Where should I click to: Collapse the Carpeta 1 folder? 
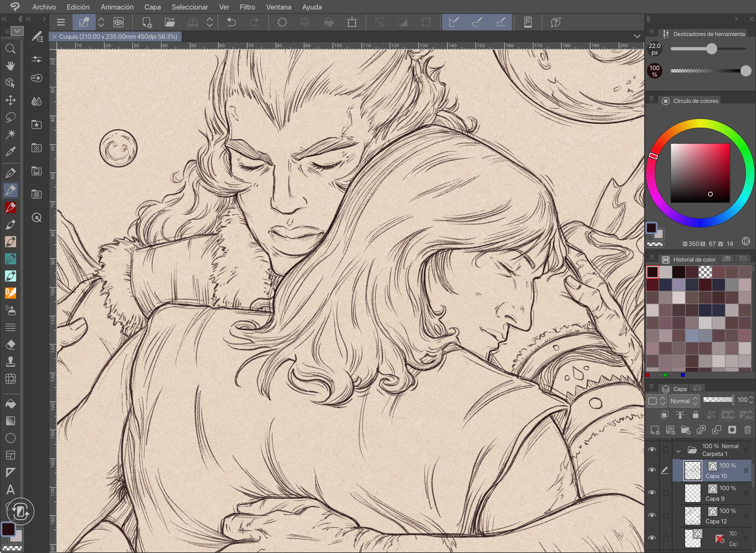click(x=679, y=451)
